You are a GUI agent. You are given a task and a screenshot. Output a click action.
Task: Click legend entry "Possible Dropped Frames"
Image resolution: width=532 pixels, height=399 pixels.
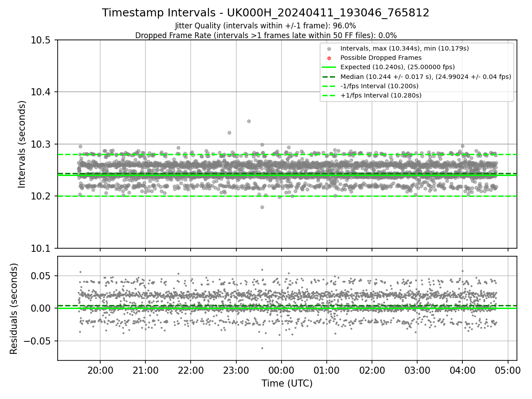(381, 58)
